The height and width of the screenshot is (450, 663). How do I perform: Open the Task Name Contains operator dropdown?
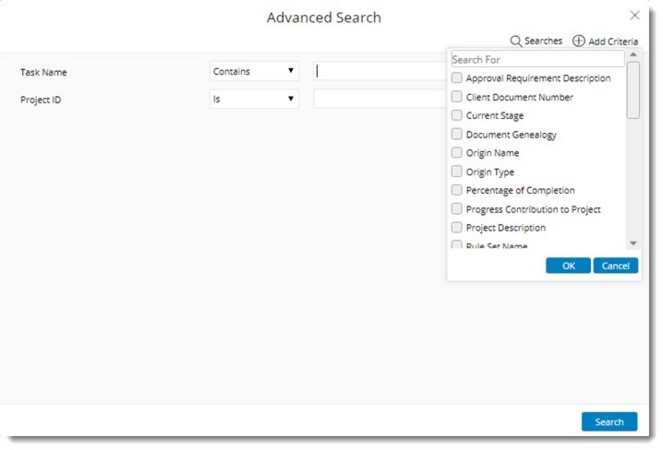coord(254,71)
